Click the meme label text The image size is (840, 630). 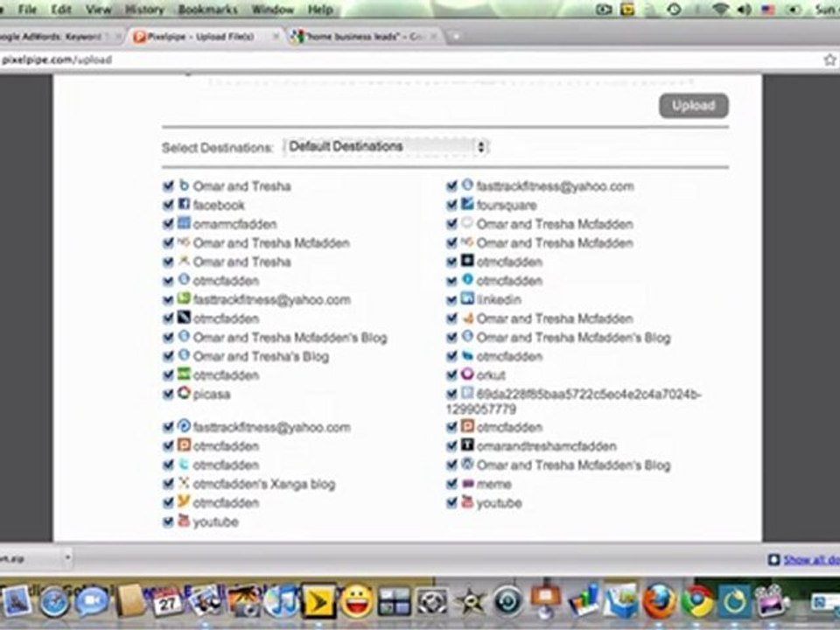coord(493,484)
